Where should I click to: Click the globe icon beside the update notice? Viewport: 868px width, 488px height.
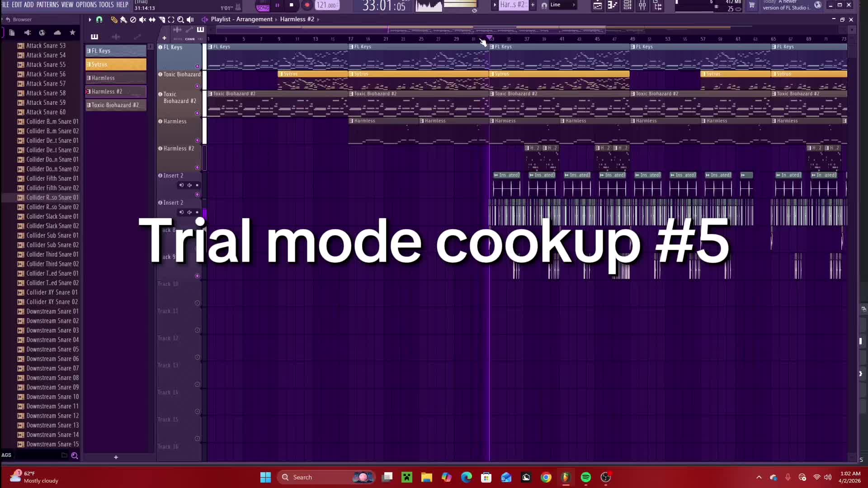click(818, 5)
